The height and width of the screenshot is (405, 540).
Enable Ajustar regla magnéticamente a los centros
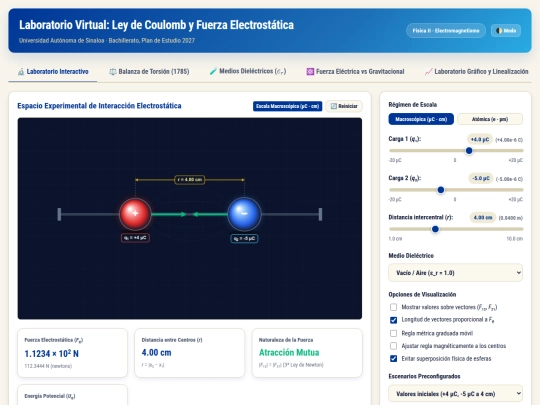393,346
